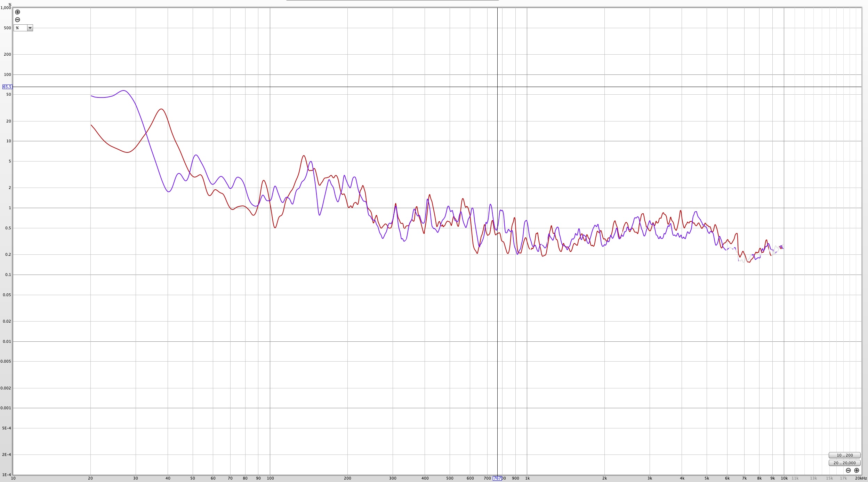This screenshot has height=482, width=868.
Task: Click the dropdown arrow beside %
Action: click(30, 28)
